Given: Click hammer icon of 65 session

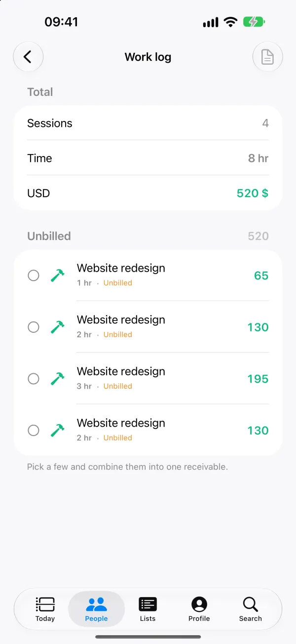Looking at the screenshot, I should [x=58, y=276].
